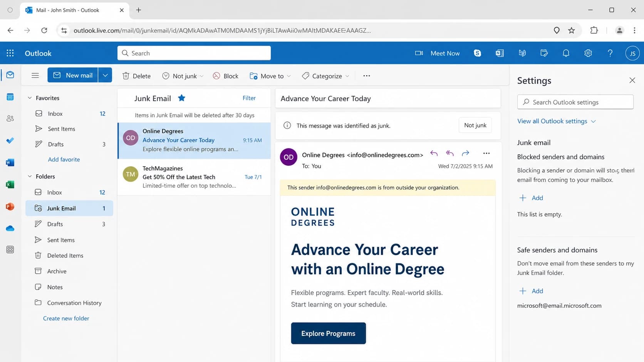Open Drafts under Favorites
644x362 pixels.
69,144
